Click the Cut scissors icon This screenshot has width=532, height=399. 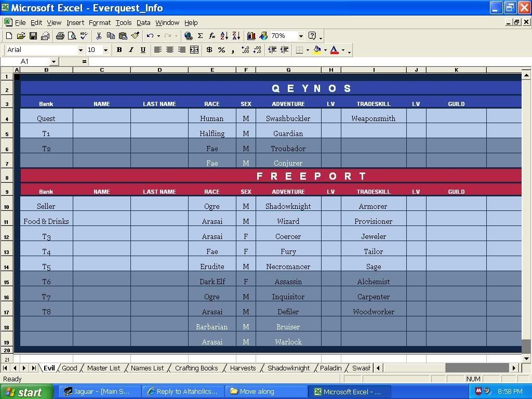99,36
